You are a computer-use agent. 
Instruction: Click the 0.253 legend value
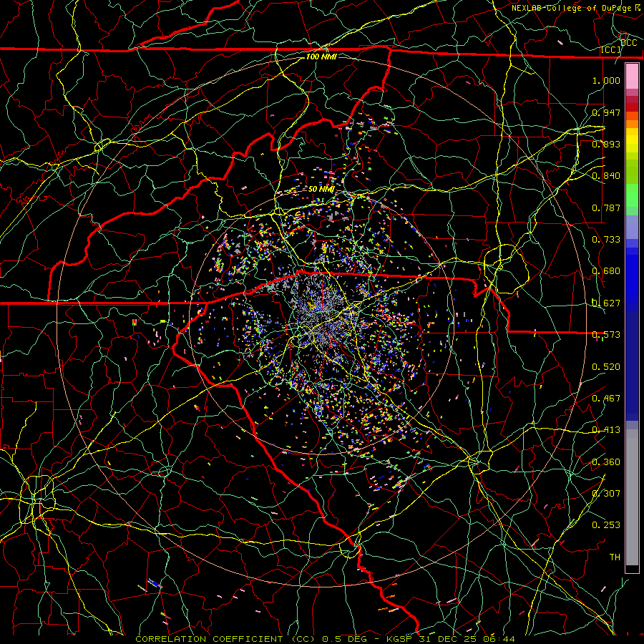point(606,525)
